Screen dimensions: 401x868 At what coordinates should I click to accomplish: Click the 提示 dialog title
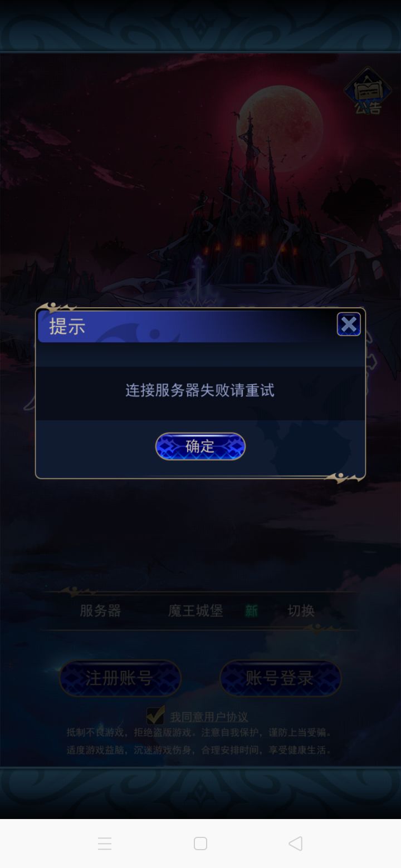(67, 326)
